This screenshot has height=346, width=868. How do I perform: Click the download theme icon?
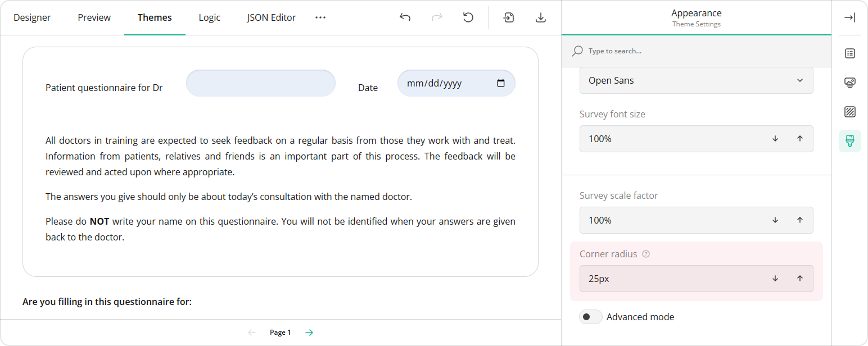[x=541, y=17]
